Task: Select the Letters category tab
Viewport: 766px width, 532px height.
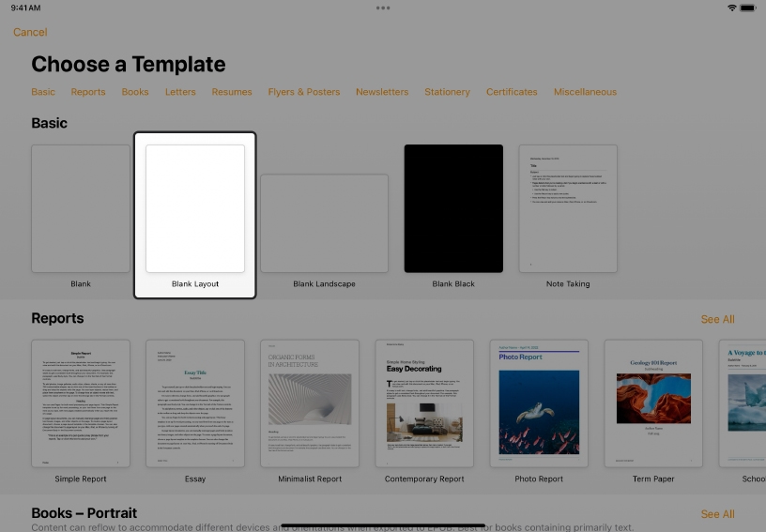Action: (x=180, y=92)
